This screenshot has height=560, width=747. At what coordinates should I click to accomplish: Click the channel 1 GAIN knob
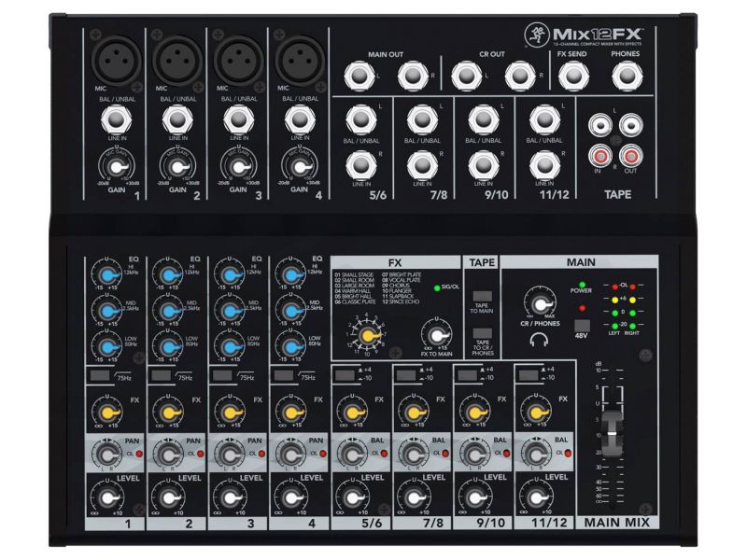116,168
